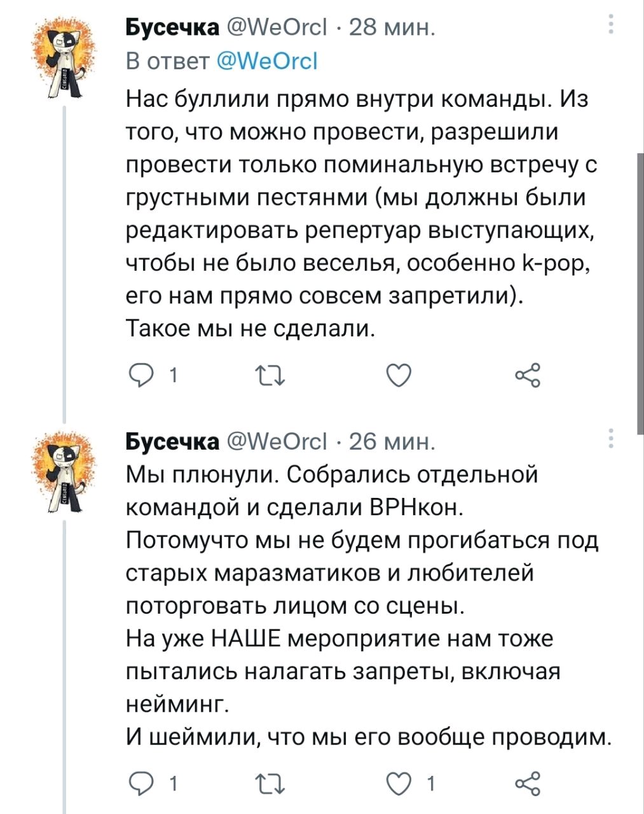The image size is (644, 814).
Task: Open the @WeOrcl mention in "В ответ" line
Action: [x=267, y=61]
